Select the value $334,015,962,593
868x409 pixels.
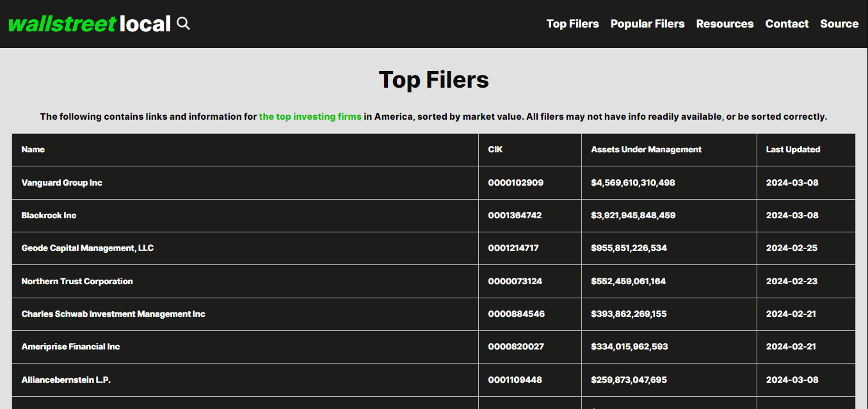(630, 346)
